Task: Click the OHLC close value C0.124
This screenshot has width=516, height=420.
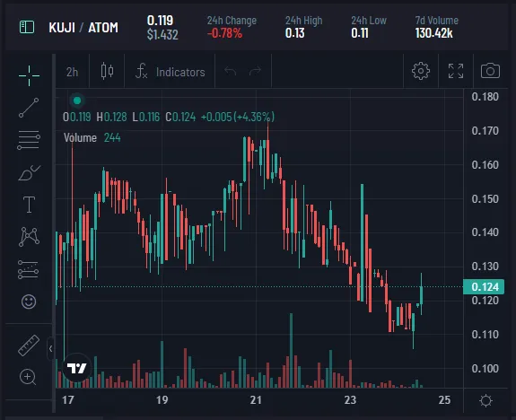Action: 180,117
